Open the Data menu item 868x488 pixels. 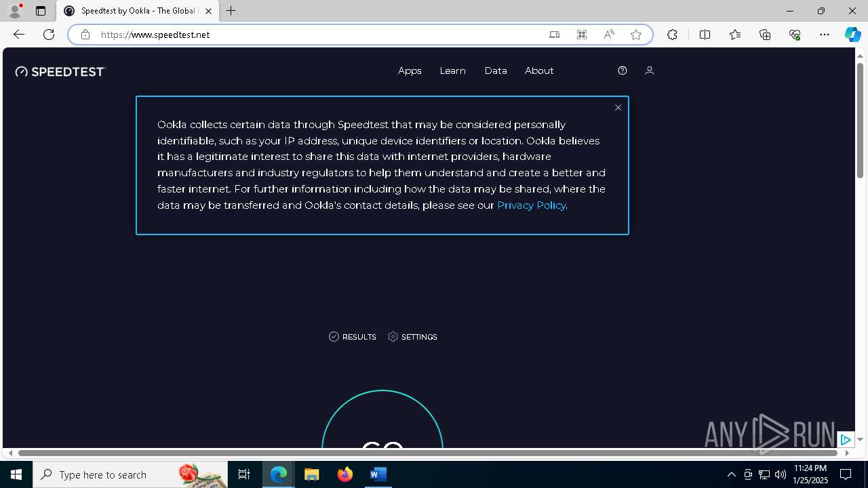click(x=496, y=70)
